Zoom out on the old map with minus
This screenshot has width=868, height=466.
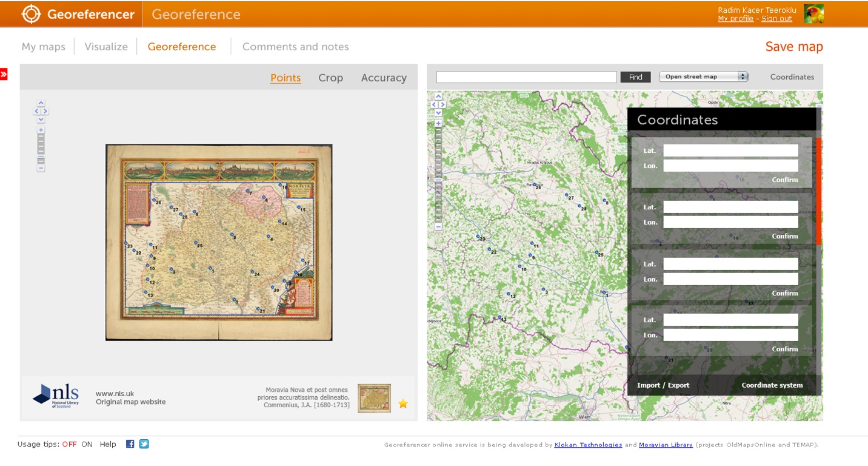tap(41, 168)
